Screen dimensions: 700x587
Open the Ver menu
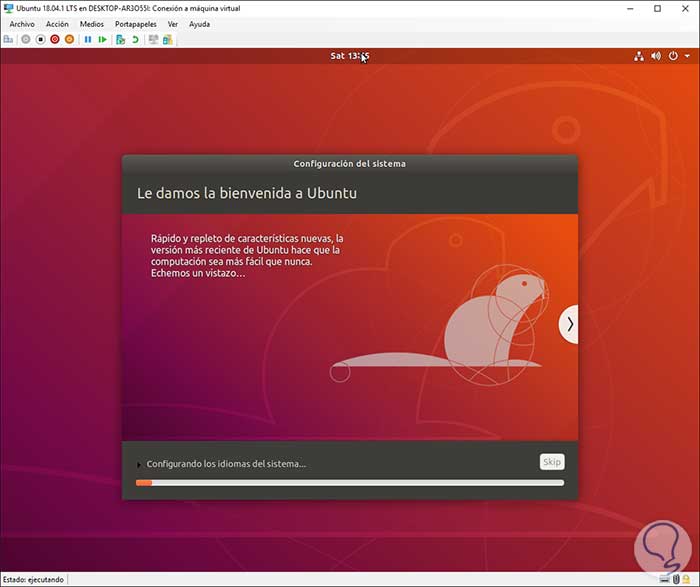click(x=173, y=24)
